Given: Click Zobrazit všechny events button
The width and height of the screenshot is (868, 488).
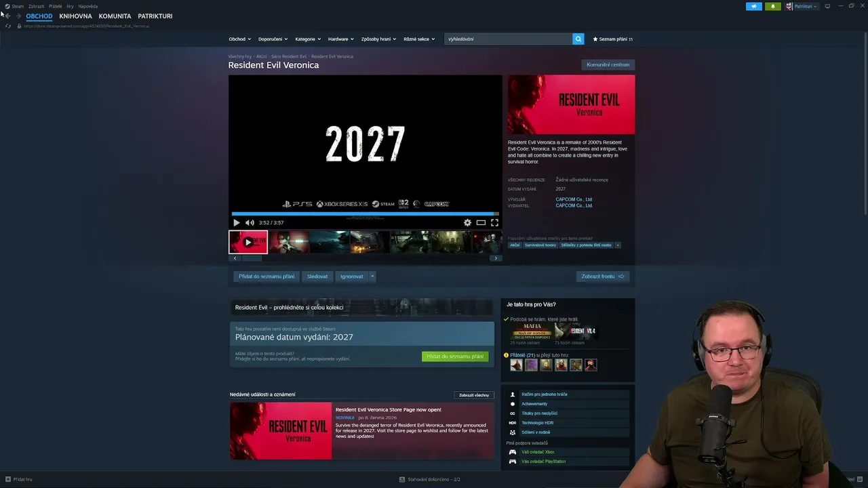Looking at the screenshot, I should 474,395.
